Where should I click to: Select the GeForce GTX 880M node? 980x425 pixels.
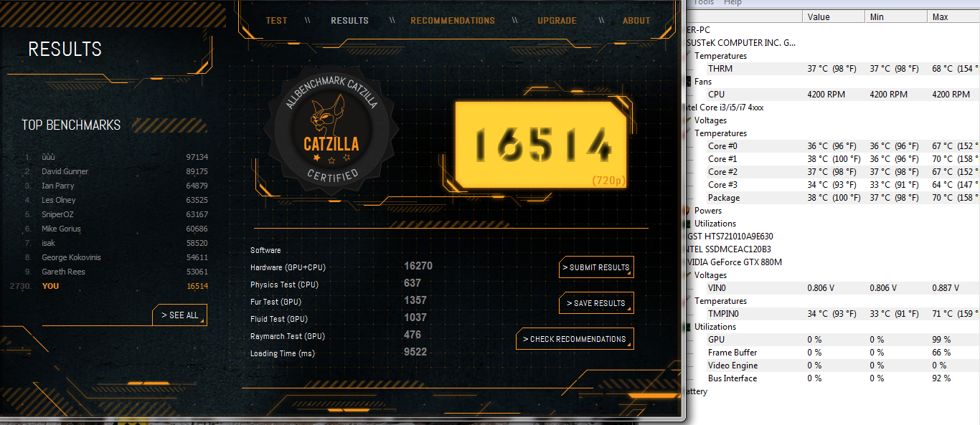(735, 262)
